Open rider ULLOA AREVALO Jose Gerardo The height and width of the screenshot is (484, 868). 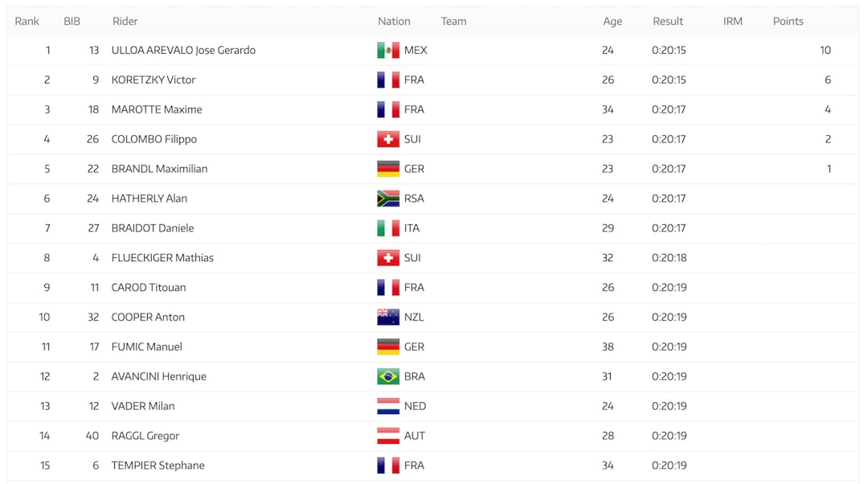click(x=183, y=51)
